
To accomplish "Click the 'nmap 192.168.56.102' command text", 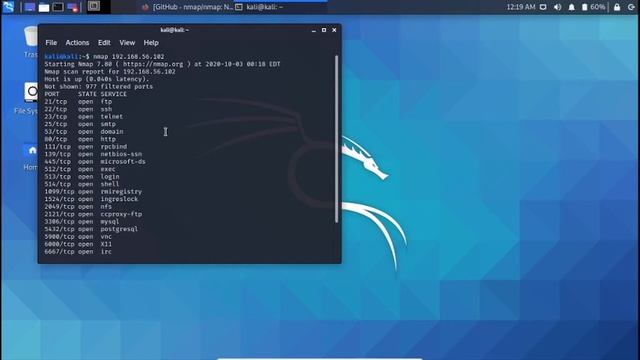I will pos(129,57).
